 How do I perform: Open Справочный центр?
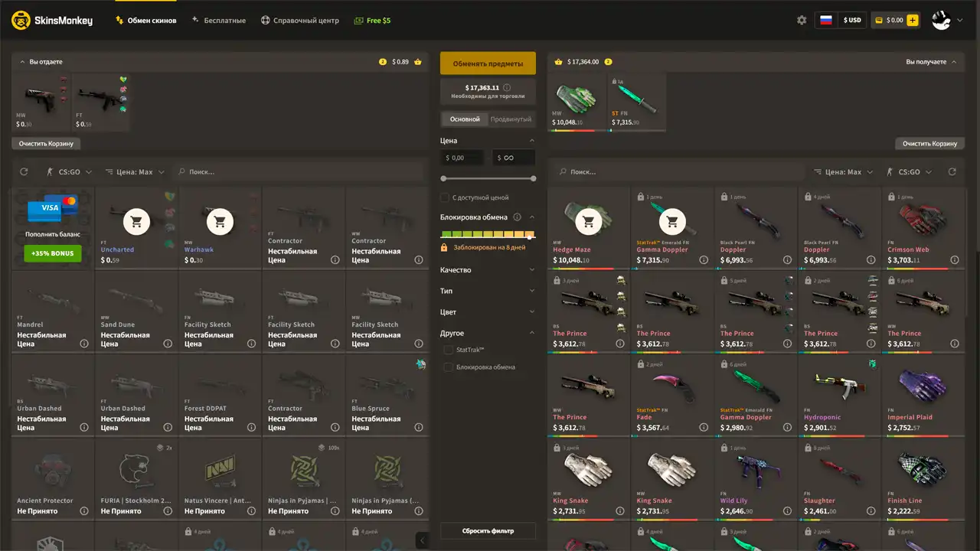(x=299, y=21)
